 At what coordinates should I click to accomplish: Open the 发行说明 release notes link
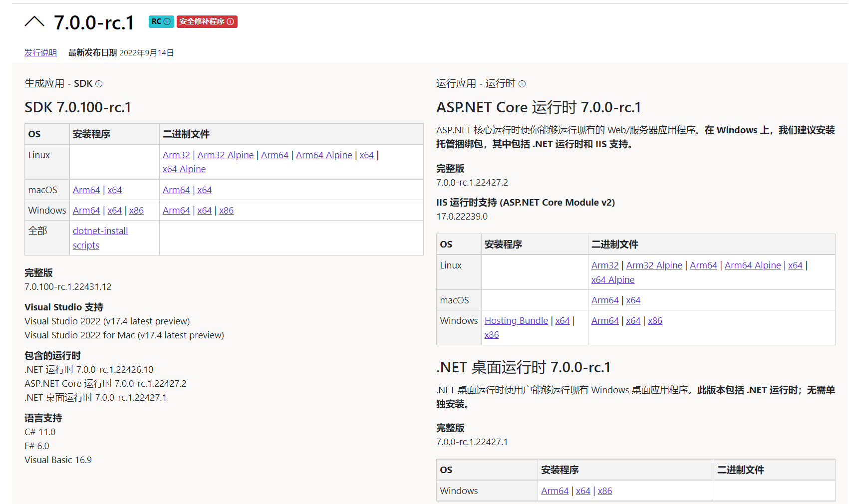(x=40, y=52)
